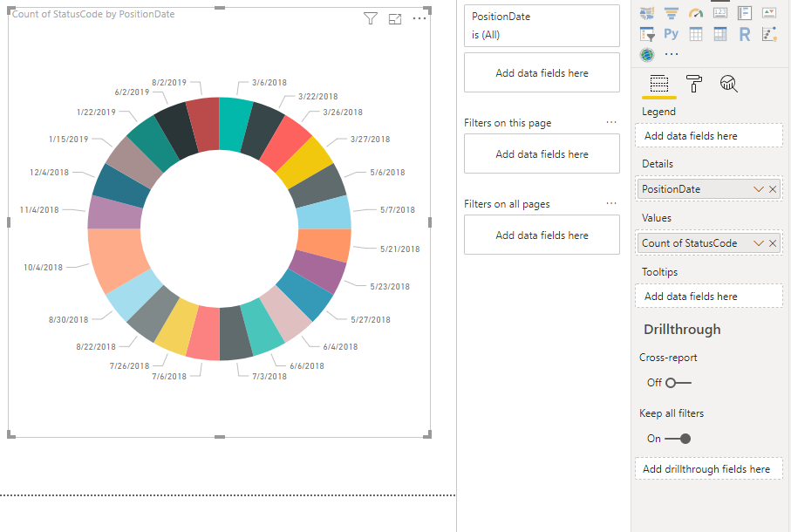Select the 3/27/2018 yellow donut slice
This screenshot has width=791, height=532.
tap(305, 161)
